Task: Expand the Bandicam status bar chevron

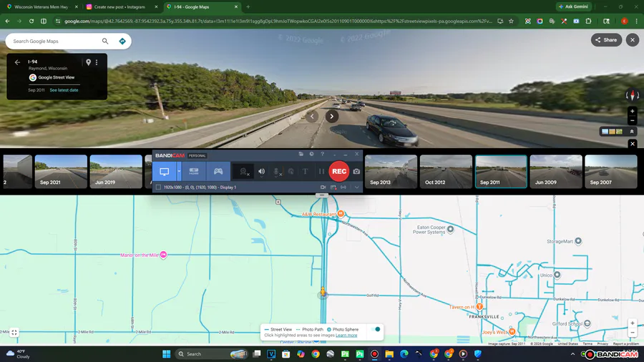Action: click(357, 187)
